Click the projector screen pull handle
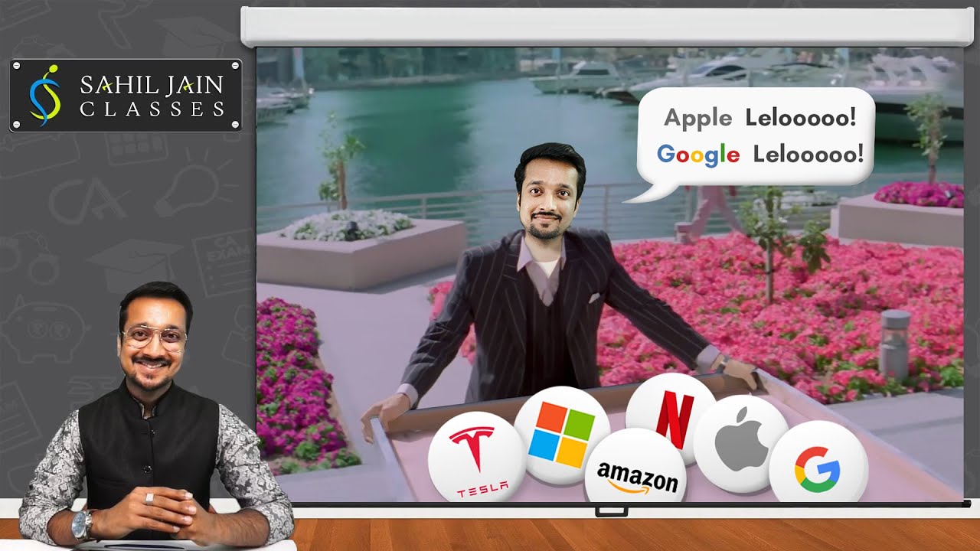 611,510
